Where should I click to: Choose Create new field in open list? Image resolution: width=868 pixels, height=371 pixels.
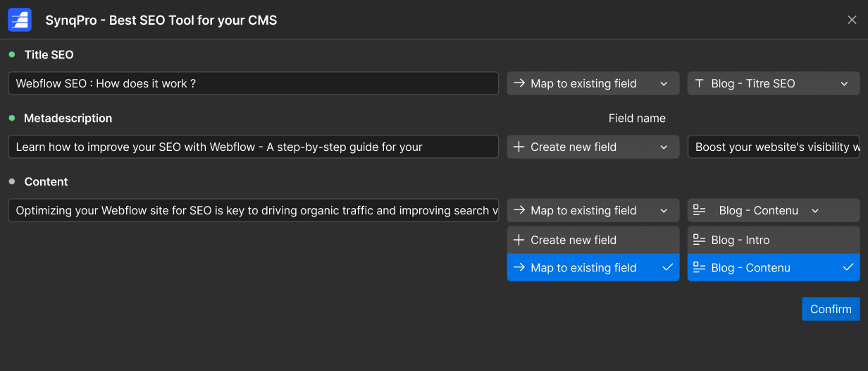tap(593, 240)
